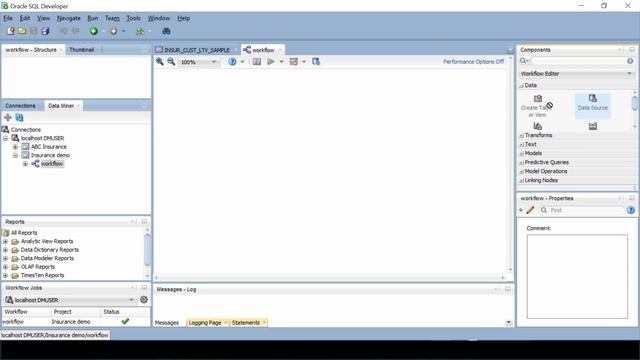Expand the Predictive Queries category
Screen dimensions: 640x360
tap(521, 162)
